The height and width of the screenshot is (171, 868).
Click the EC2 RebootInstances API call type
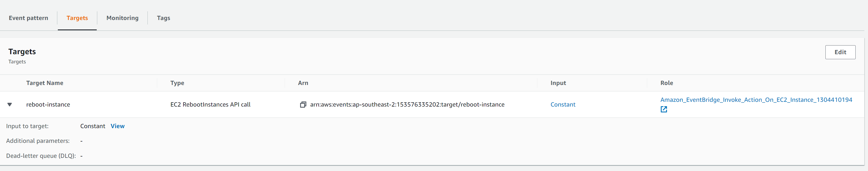tap(210, 104)
